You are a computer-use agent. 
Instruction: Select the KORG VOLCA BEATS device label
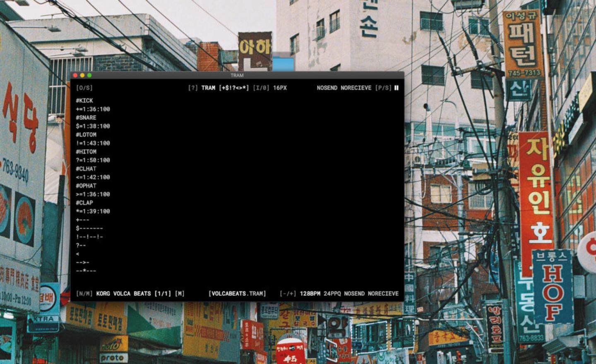click(123, 294)
